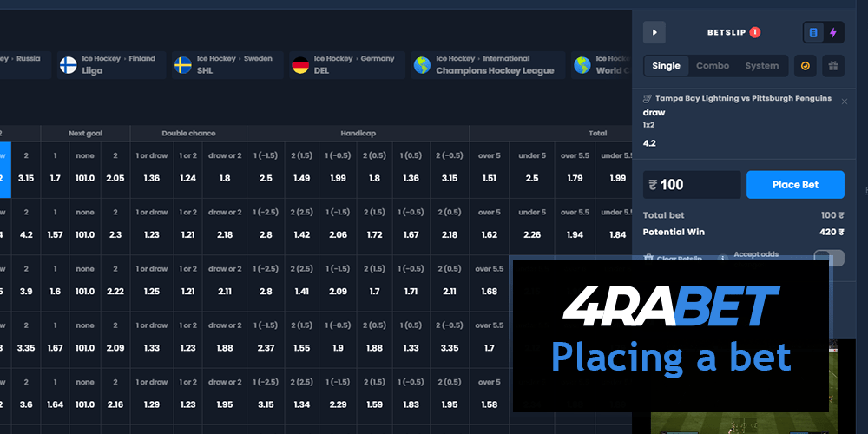Enable quick bet with the lightning icon

tap(833, 33)
